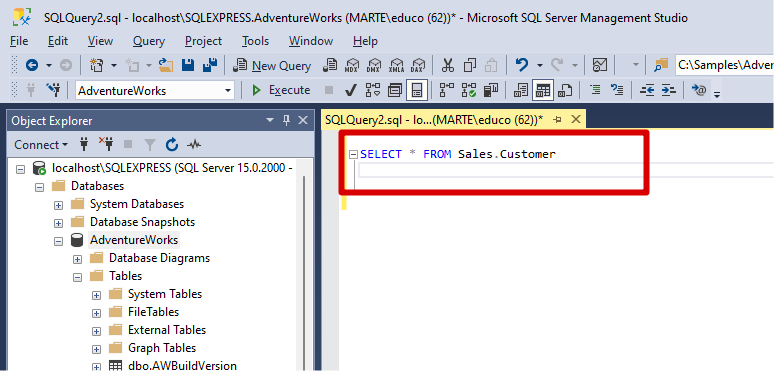Click the Open File folder icon
Screen dimensions: 774x371
[166, 65]
